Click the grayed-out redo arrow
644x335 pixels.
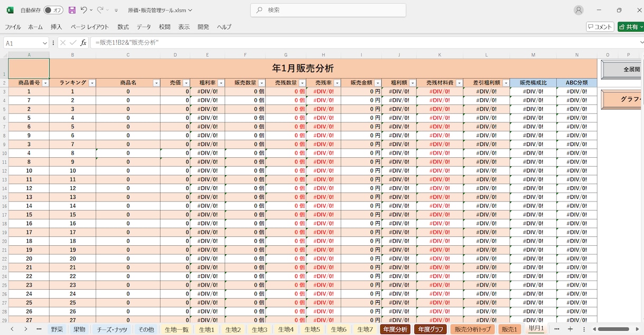pos(100,10)
